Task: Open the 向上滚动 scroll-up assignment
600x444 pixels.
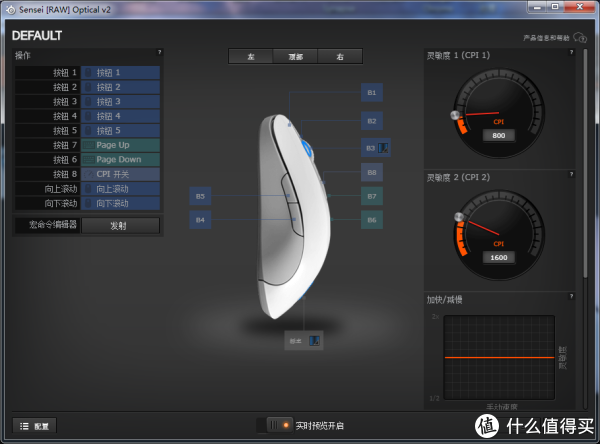Action: click(120, 189)
